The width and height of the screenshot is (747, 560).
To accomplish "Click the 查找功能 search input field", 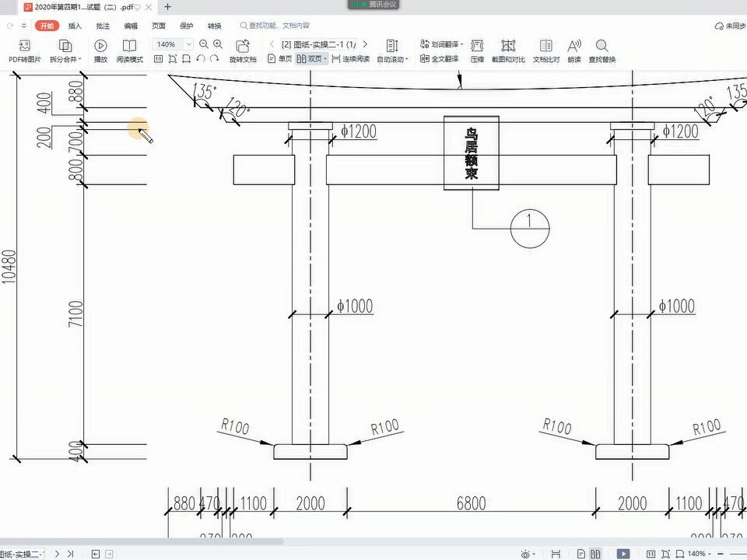I will (x=275, y=26).
